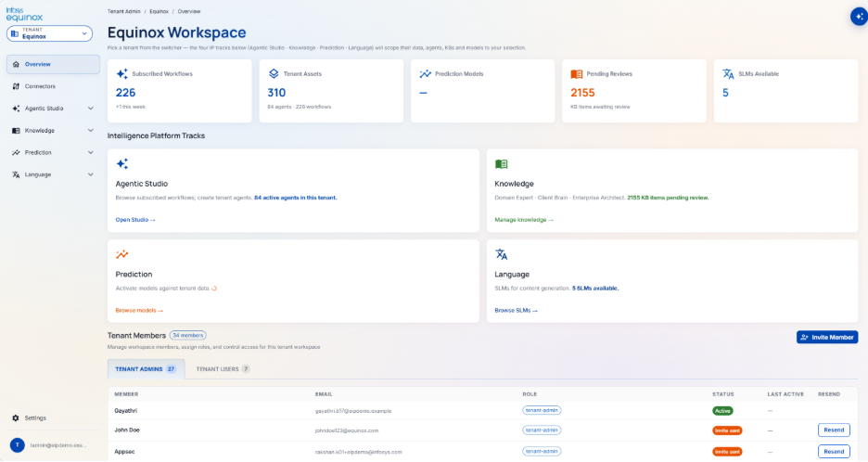Viewport: 868px width, 462px height.
Task: Click the Invite sent status for John Doe
Action: coord(727,430)
